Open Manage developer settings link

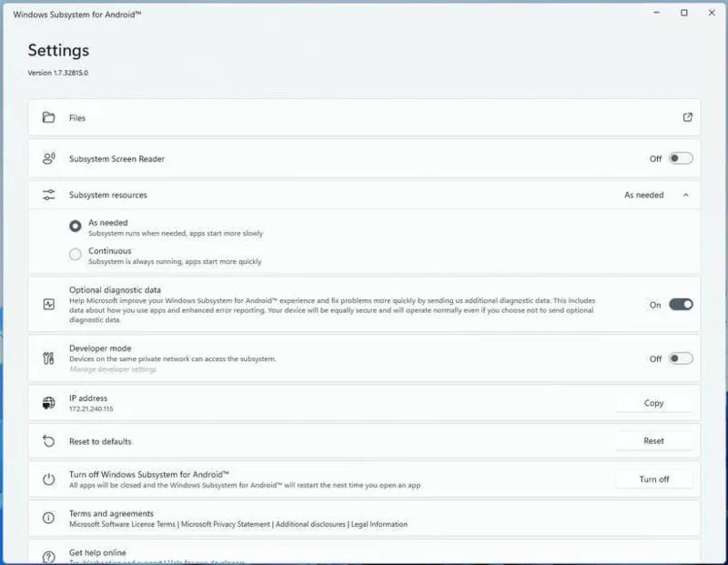113,369
